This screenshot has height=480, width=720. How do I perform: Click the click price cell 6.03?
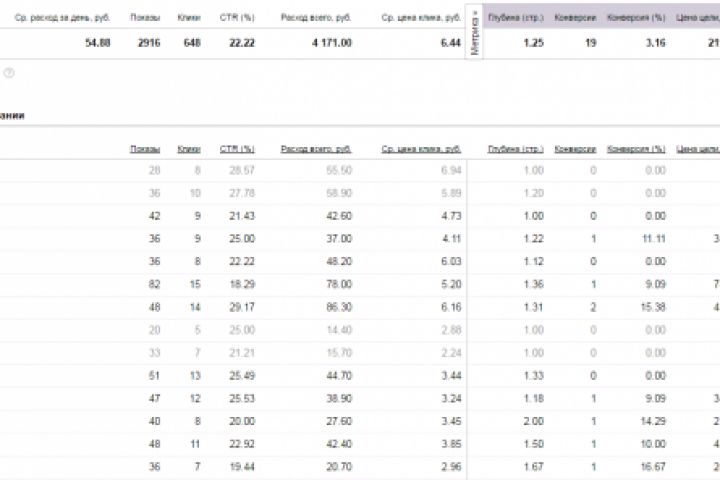click(x=451, y=261)
